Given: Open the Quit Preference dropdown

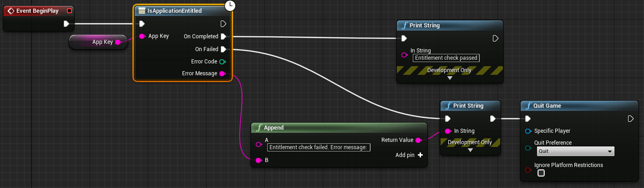Looking at the screenshot, I should 575,151.
